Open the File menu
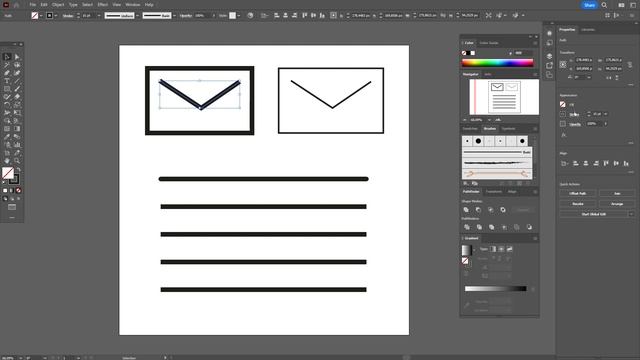Image resolution: width=640 pixels, height=360 pixels. click(x=33, y=5)
